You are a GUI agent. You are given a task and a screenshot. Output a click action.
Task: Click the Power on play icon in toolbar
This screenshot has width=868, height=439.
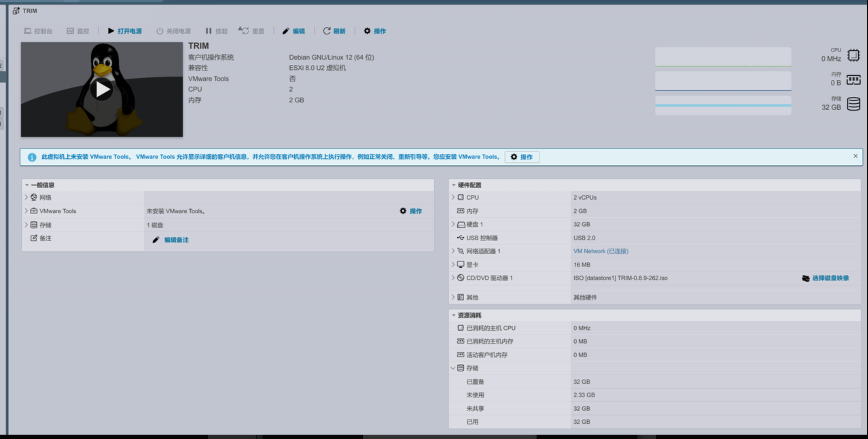111,31
